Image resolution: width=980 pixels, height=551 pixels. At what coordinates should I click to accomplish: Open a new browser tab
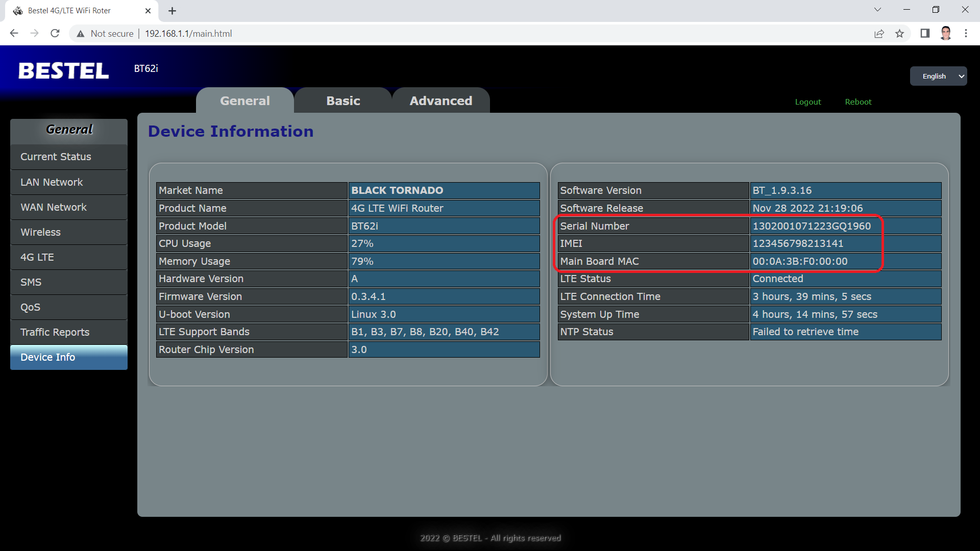pos(172,11)
